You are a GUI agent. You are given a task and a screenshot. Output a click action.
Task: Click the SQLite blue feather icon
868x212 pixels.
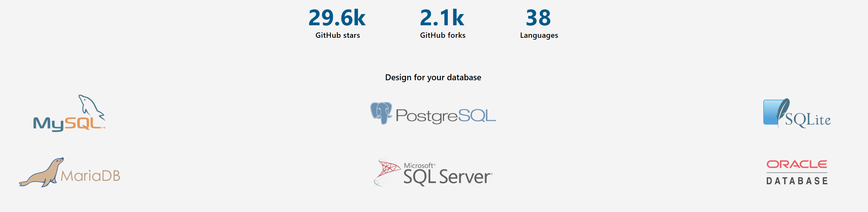point(776,112)
